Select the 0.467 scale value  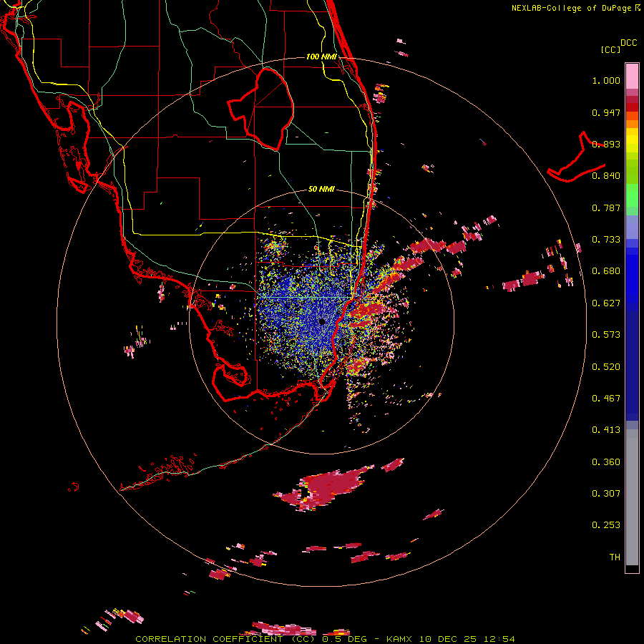606,399
